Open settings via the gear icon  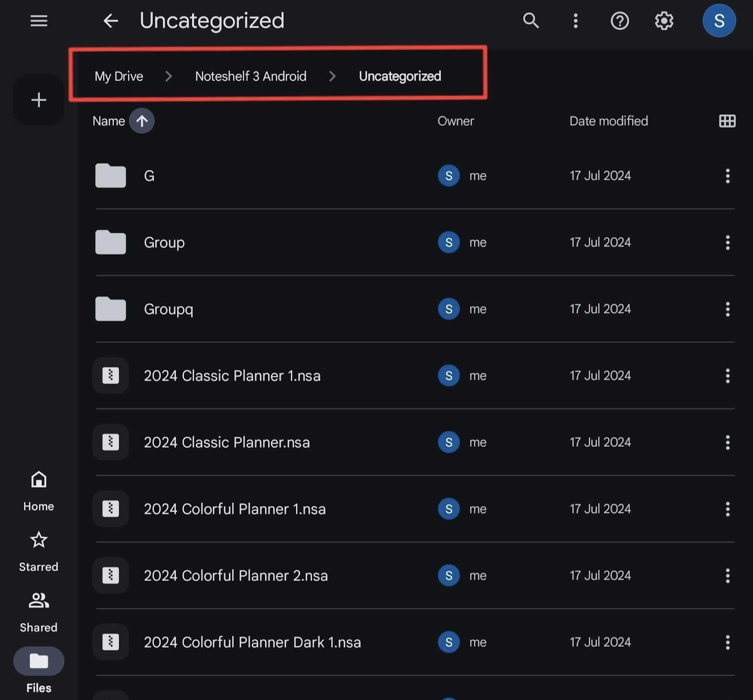pos(664,21)
